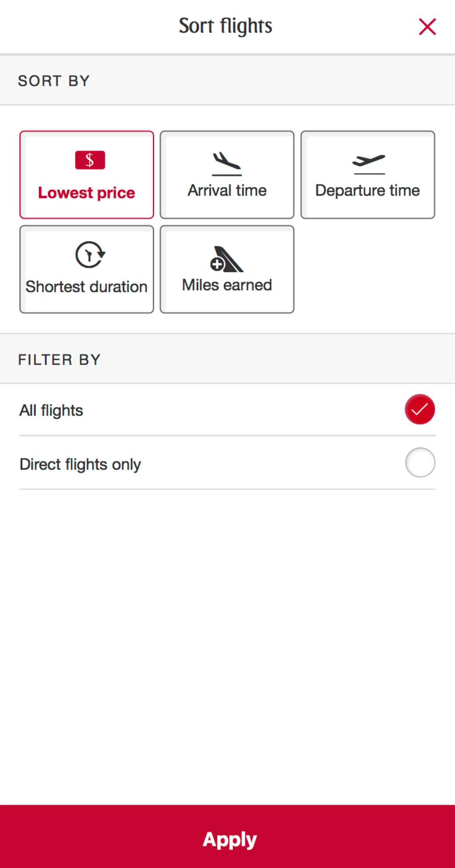The image size is (455, 868).
Task: Enable Direct flights only
Action: tap(420, 463)
